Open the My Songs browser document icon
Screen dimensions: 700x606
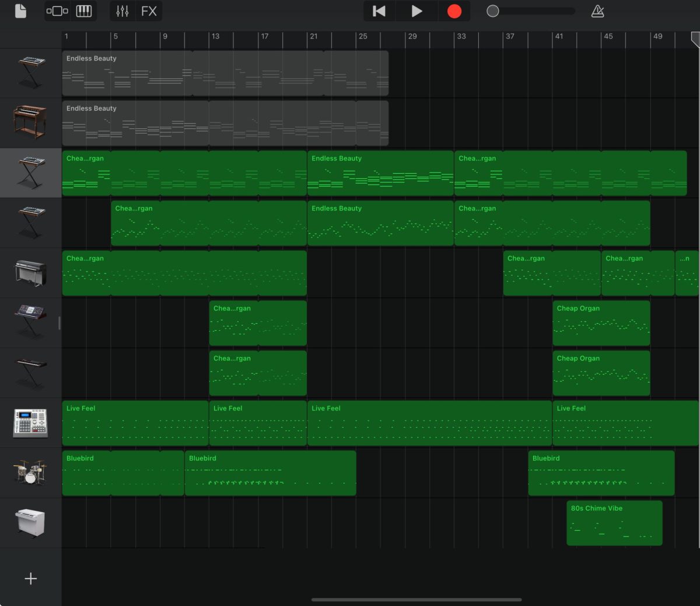tap(20, 11)
